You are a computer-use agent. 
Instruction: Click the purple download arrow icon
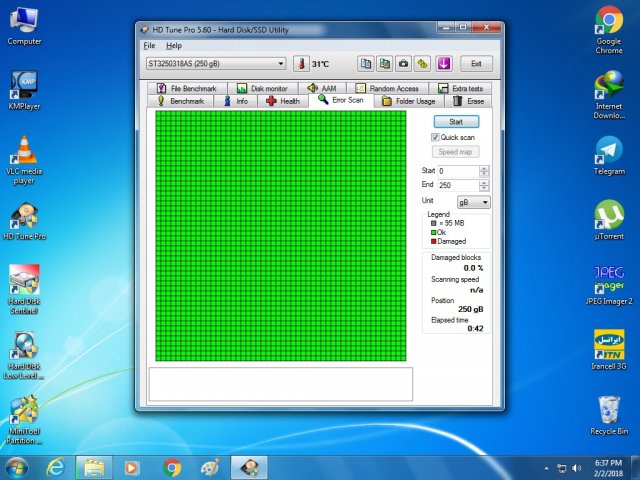point(444,64)
